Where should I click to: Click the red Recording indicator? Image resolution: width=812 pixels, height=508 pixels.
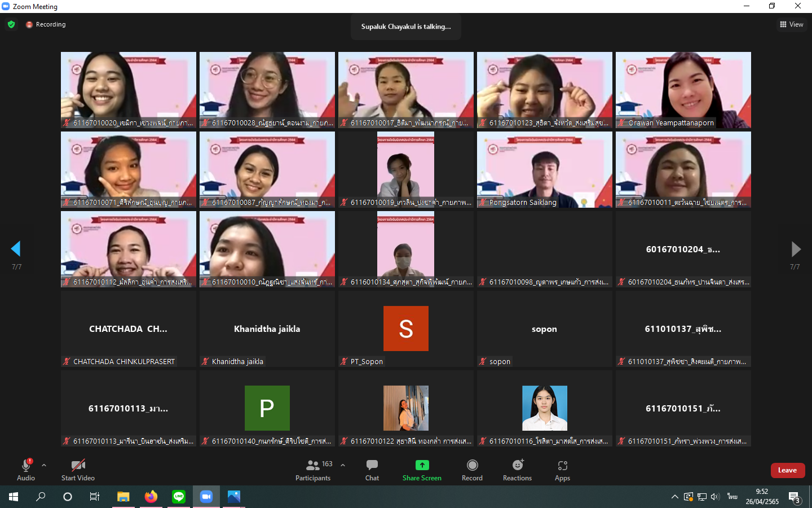(x=46, y=24)
